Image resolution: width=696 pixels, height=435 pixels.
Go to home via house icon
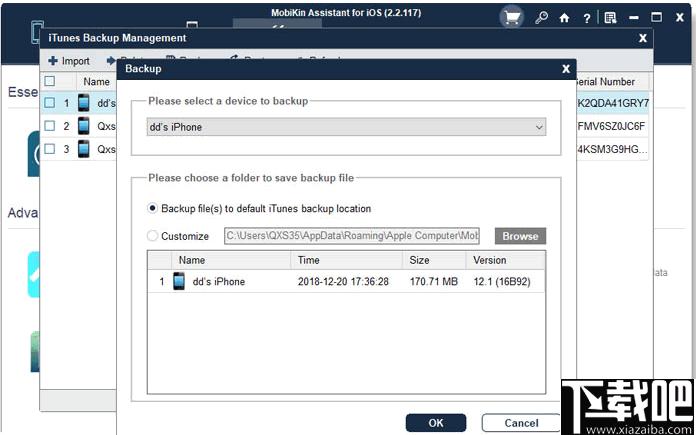tap(564, 18)
